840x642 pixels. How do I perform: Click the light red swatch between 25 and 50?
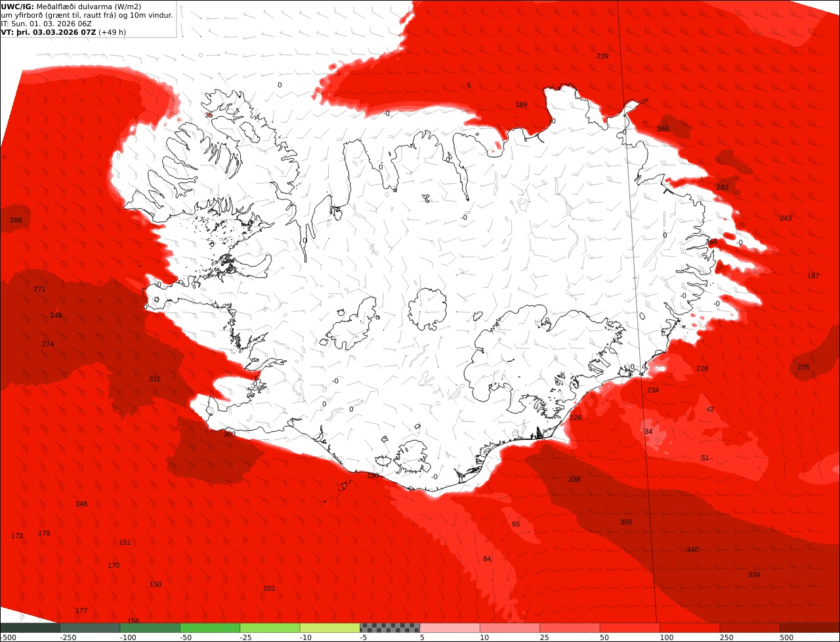click(x=570, y=628)
